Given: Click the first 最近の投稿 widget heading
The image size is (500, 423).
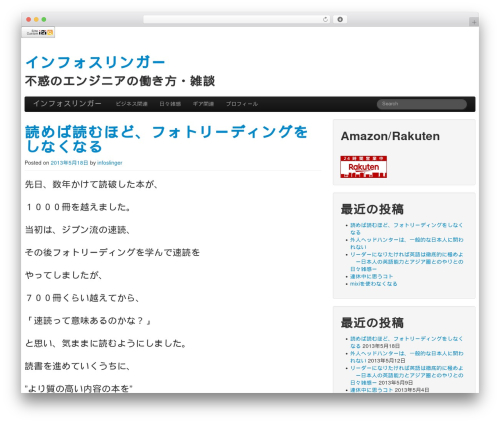Looking at the screenshot, I should pyautogui.click(x=372, y=209).
